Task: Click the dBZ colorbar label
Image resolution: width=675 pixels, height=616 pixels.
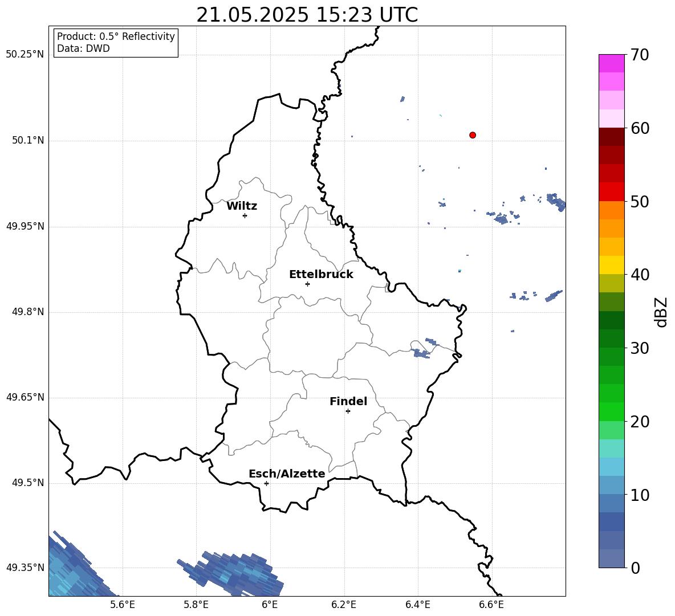Action: (x=662, y=312)
